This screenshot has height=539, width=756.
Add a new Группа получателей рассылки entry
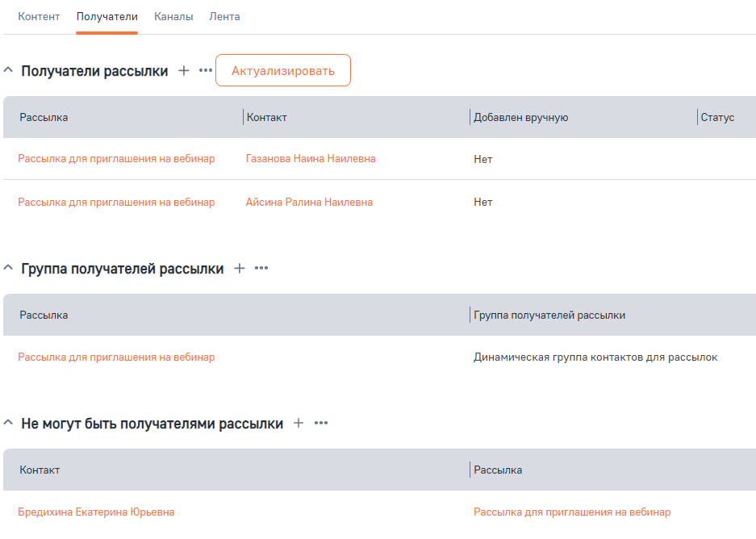(239, 268)
